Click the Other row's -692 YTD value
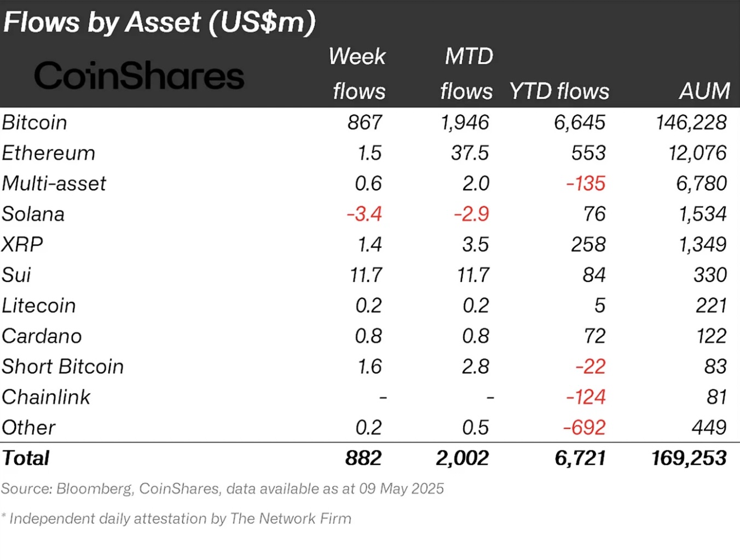This screenshot has height=560, width=740. coord(585,427)
